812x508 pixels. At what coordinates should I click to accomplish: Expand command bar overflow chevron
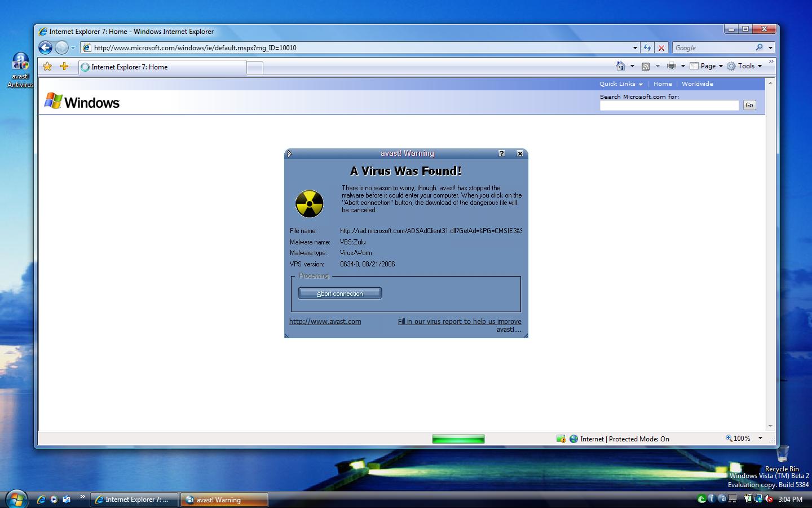point(771,62)
